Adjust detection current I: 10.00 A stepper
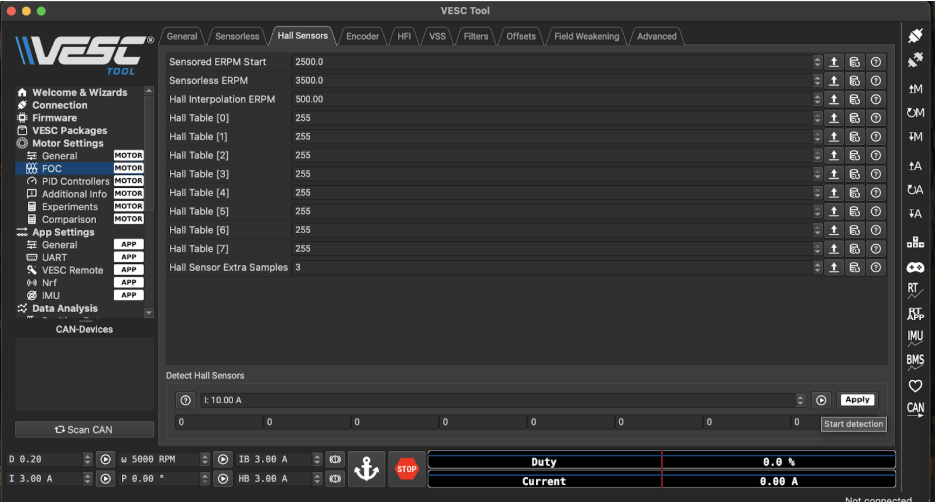936x502 pixels. click(800, 401)
